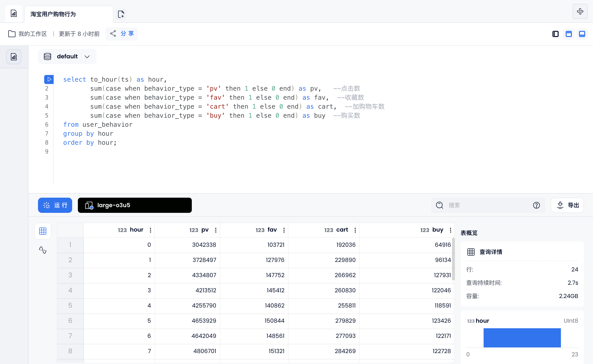Click the results table vertical scrollbar

[x=453, y=259]
